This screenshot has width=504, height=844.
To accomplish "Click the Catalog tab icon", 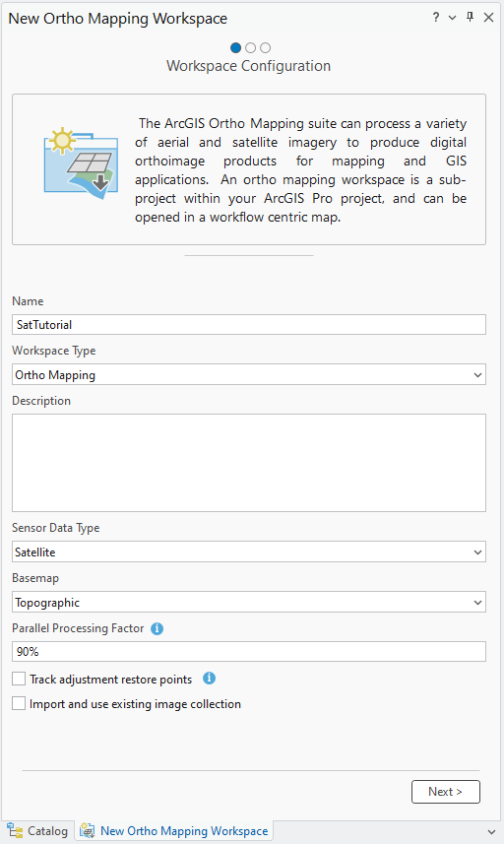I will point(15,830).
